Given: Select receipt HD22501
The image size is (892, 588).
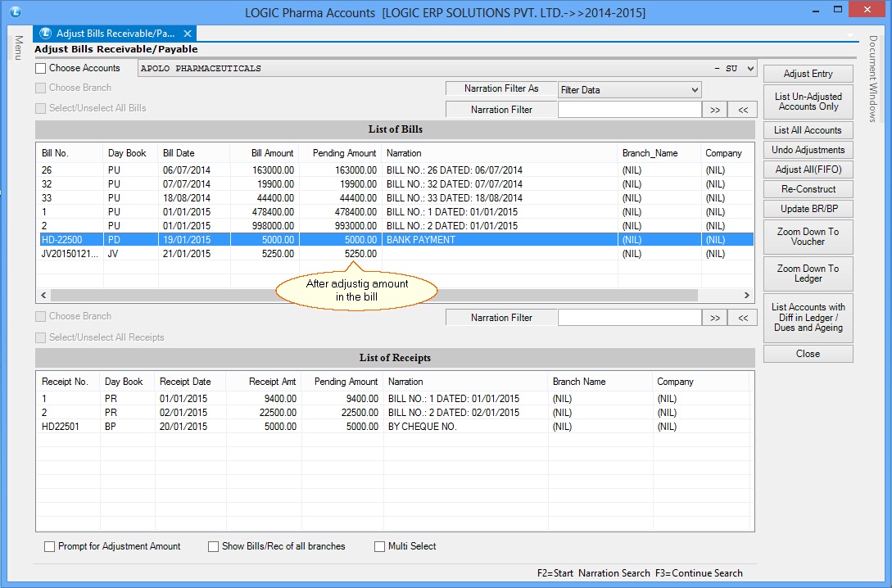Looking at the screenshot, I should point(394,427).
